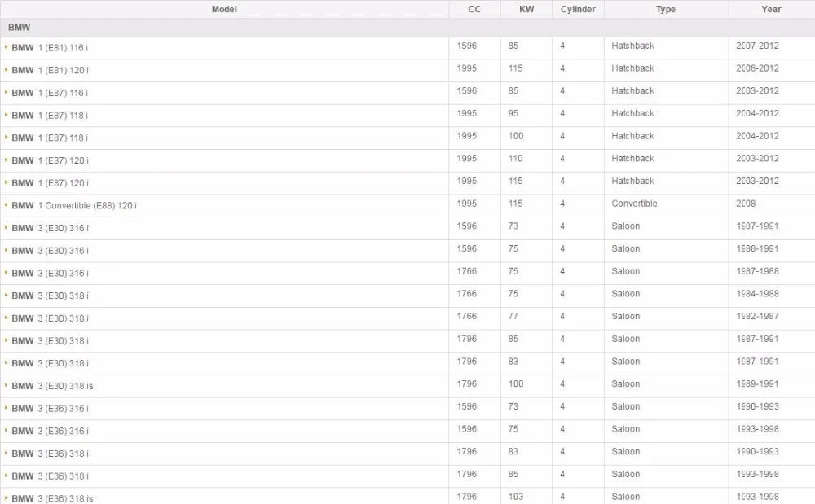Select Hatchback type in the E81 120 i row

point(632,68)
